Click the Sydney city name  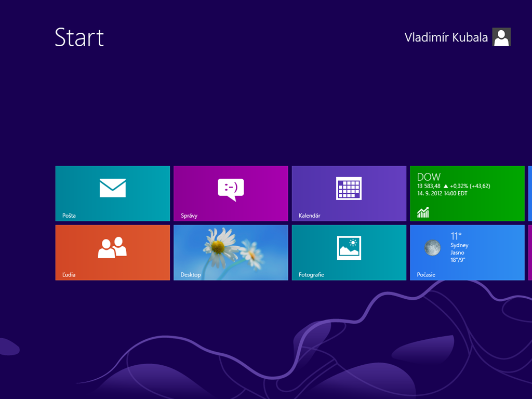point(459,245)
